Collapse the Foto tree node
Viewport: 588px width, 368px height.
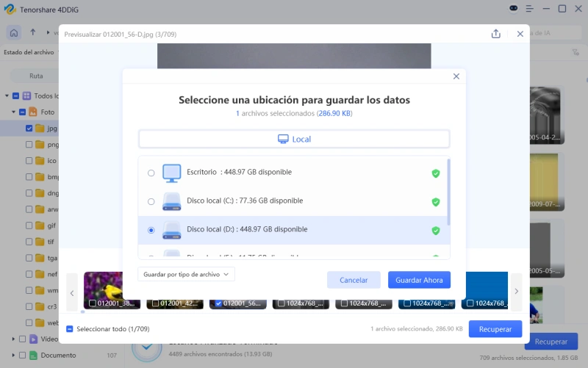(13, 112)
